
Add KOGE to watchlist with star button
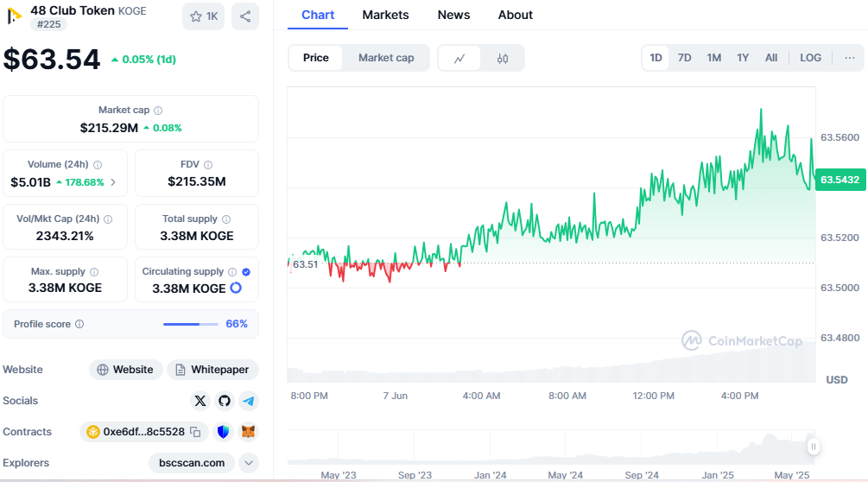tap(203, 16)
